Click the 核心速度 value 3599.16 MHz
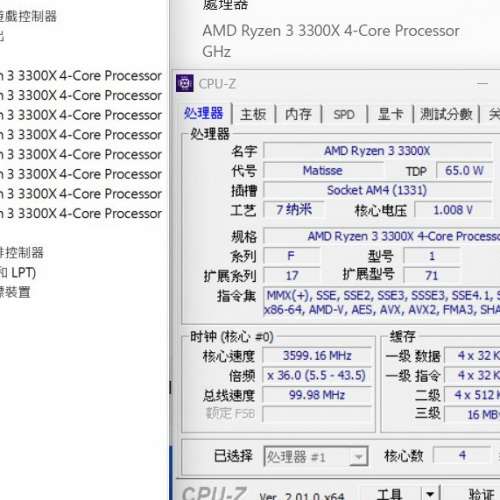The width and height of the screenshot is (500, 500). [317, 356]
